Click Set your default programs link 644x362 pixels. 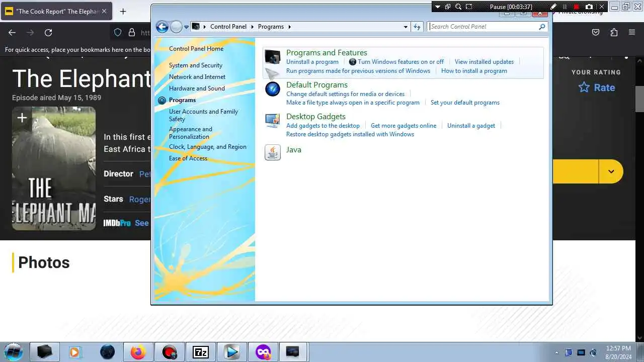[465, 103]
